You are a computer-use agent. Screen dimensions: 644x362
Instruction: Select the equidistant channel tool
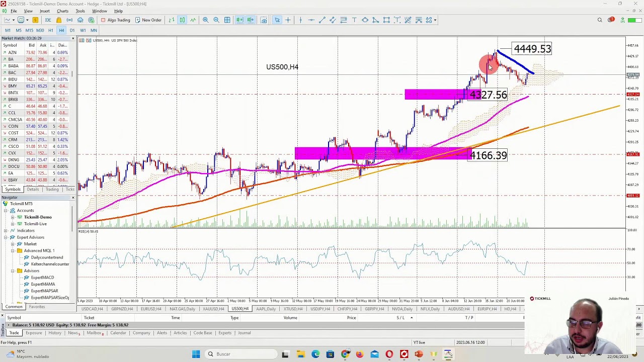coord(333,20)
